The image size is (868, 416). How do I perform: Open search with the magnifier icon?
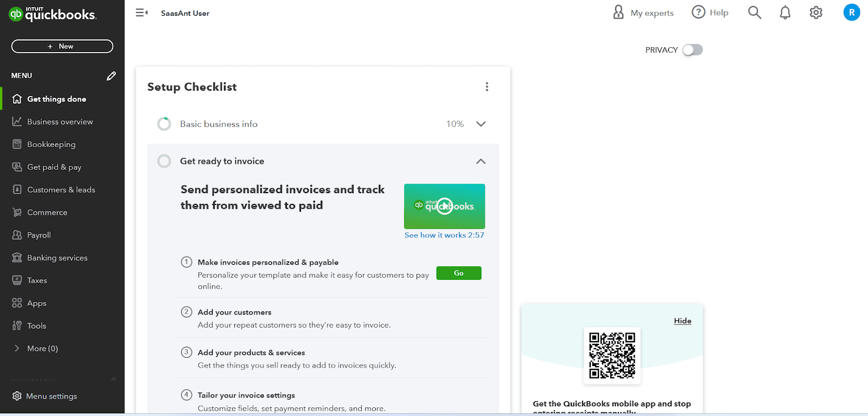[755, 12]
